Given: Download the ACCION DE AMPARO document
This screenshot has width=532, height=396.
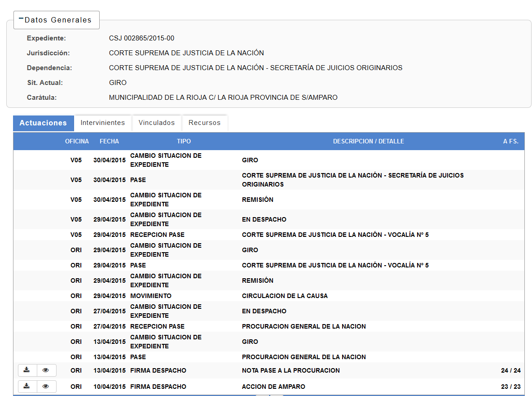Looking at the screenshot, I should point(27,387).
